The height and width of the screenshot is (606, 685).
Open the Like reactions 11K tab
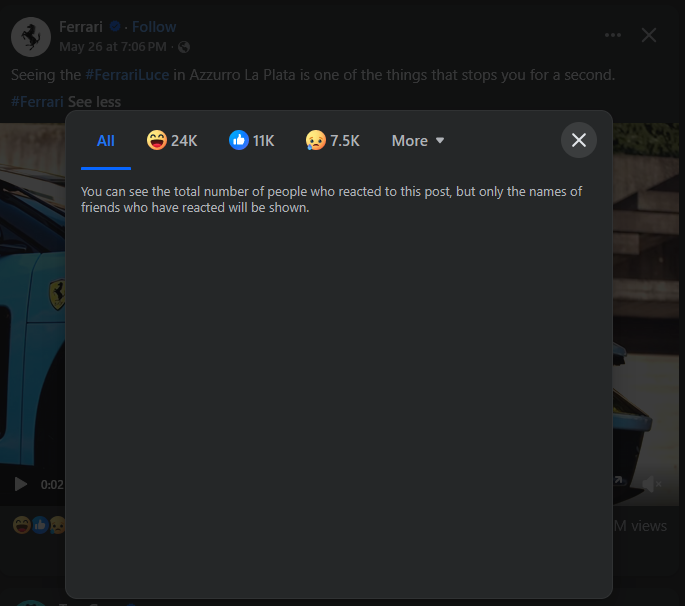click(252, 141)
